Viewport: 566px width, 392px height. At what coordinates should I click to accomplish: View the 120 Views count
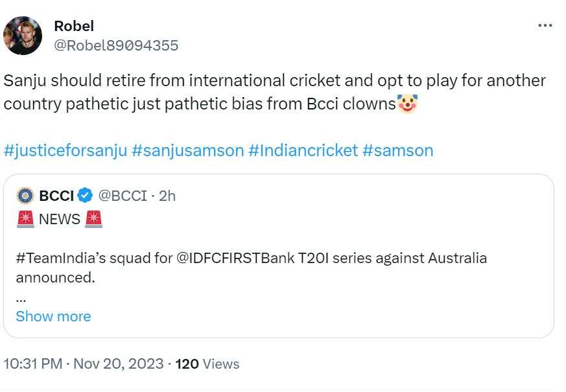207,363
